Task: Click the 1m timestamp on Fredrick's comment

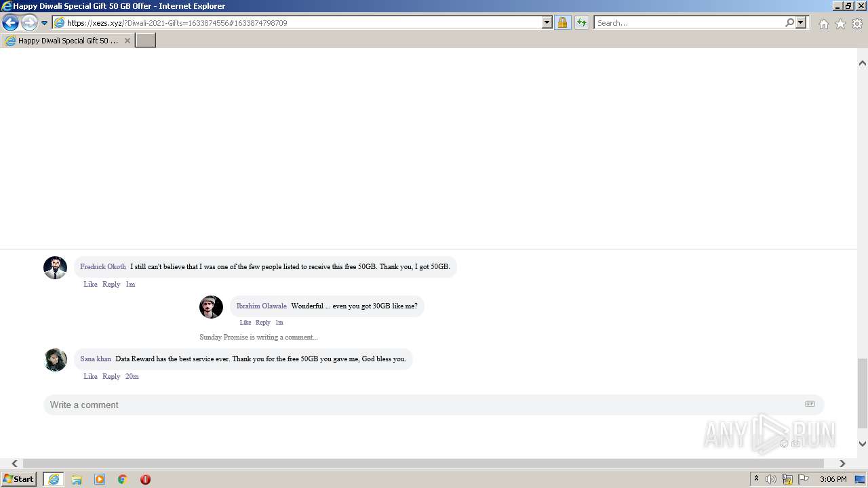Action: 130,284
